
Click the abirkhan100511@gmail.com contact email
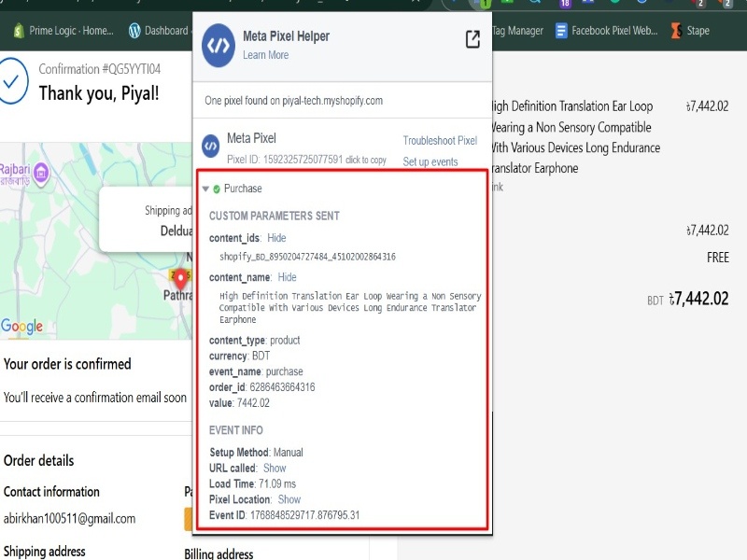69,519
